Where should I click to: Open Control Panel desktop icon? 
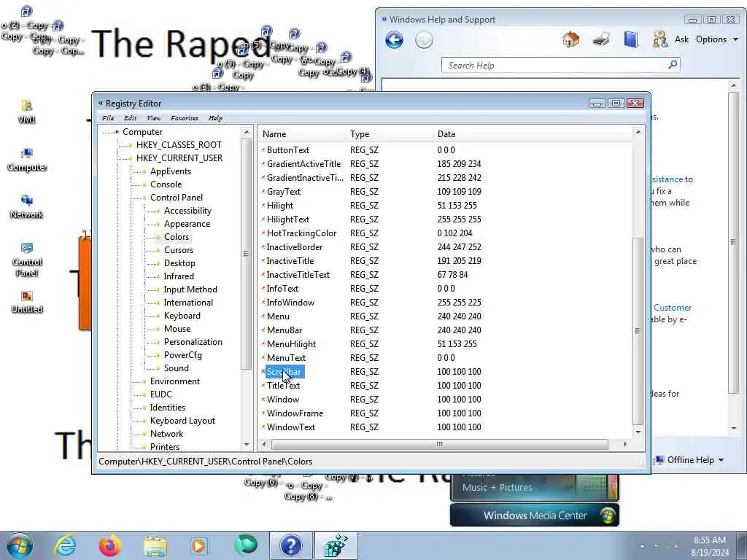click(27, 260)
